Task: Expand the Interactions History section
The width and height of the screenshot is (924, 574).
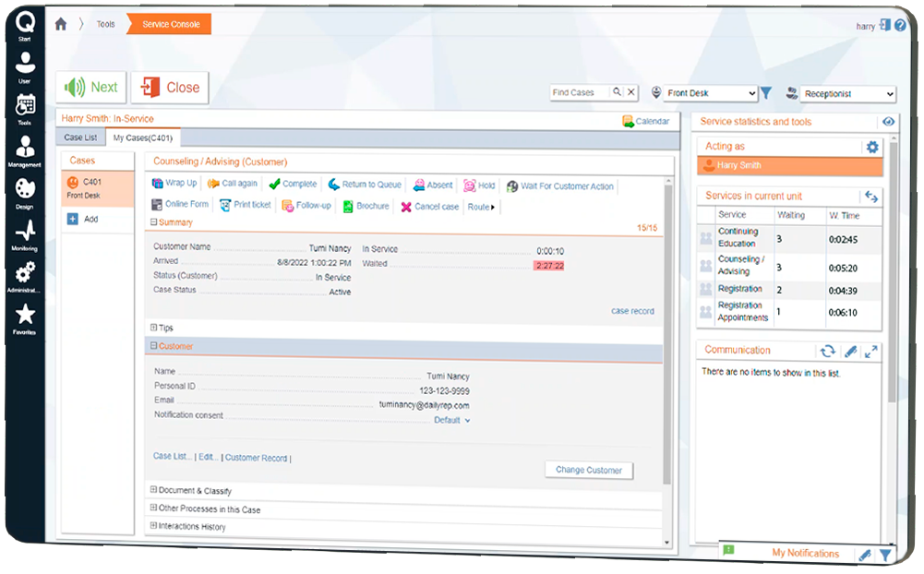Action: (154, 526)
